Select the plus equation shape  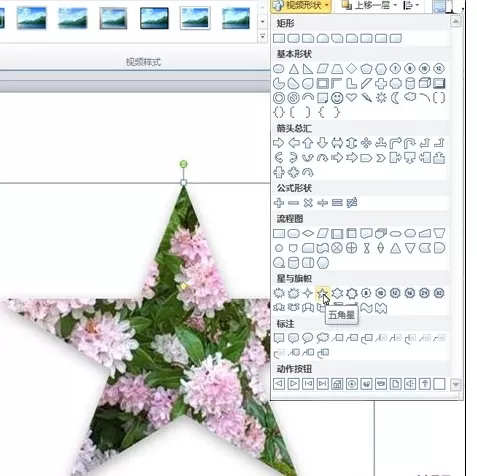coord(279,203)
